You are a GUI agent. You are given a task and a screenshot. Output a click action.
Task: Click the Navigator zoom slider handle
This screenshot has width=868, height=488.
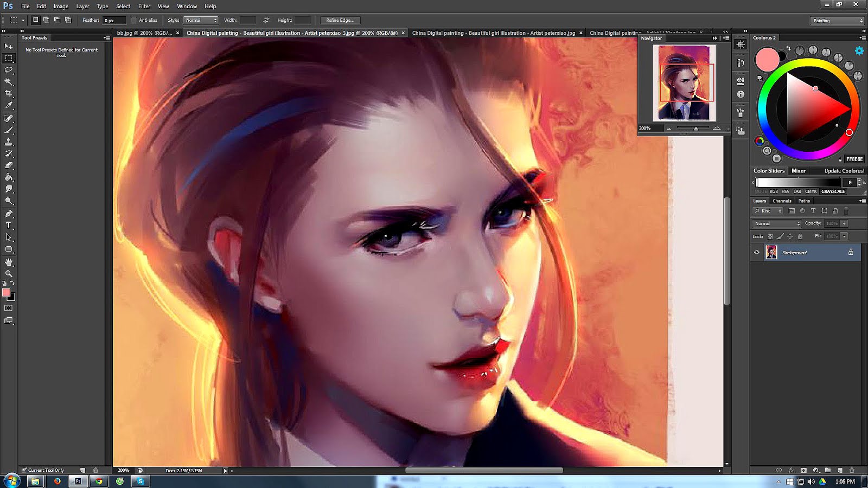pyautogui.click(x=696, y=129)
